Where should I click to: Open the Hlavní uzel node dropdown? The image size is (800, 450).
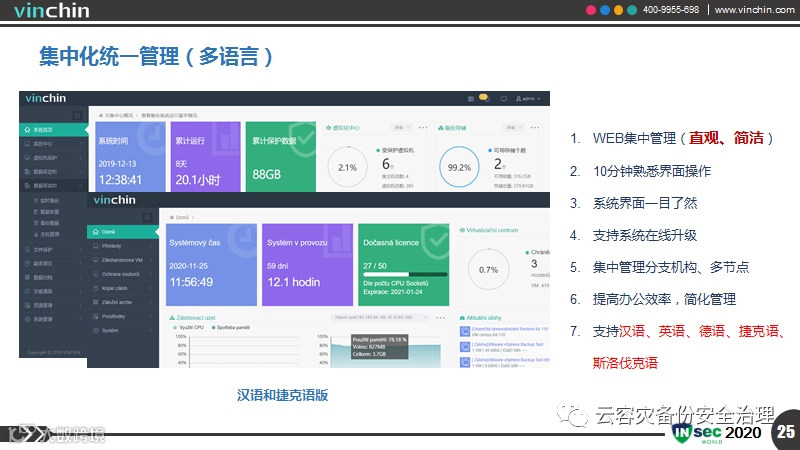[x=381, y=317]
